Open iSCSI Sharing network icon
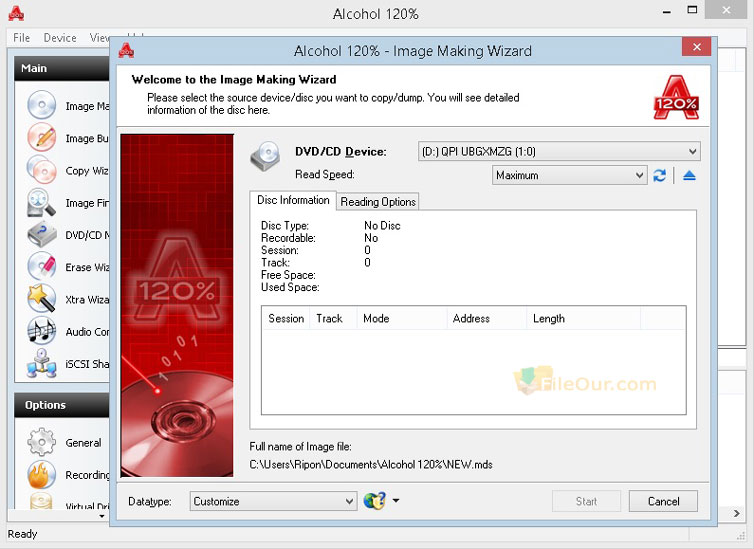The image size is (754, 549). click(x=41, y=363)
